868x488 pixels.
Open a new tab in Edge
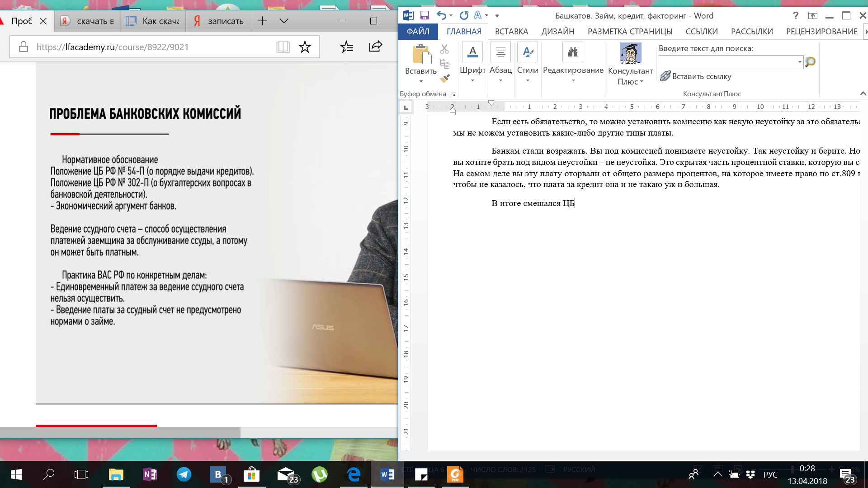262,21
